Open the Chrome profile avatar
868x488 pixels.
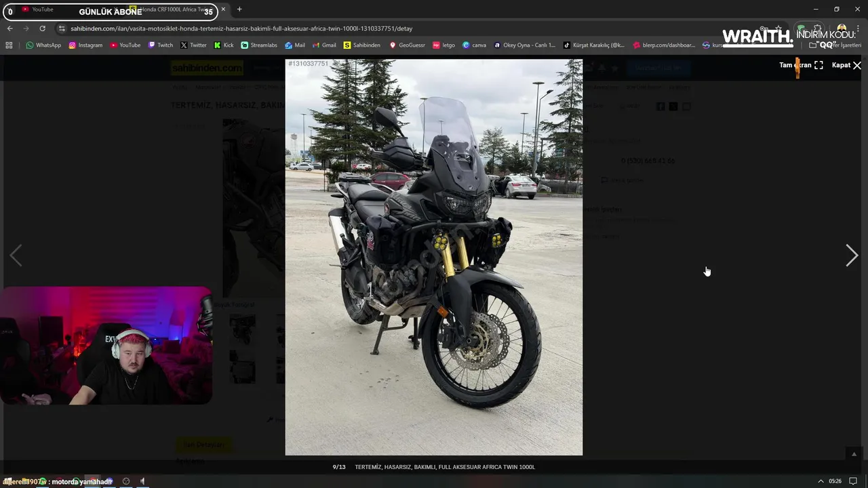842,28
